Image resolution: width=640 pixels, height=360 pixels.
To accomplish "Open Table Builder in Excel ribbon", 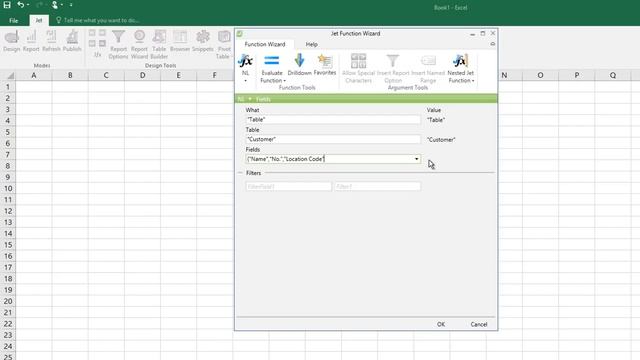I will [159, 44].
